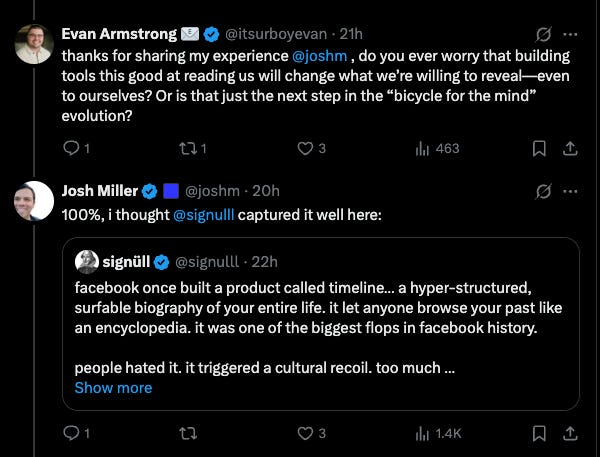
Task: View analytics for Josh Miller's tweet
Action: click(421, 433)
